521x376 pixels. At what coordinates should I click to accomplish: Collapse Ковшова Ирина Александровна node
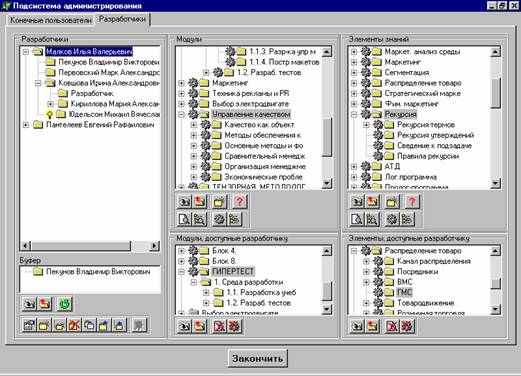pos(38,83)
